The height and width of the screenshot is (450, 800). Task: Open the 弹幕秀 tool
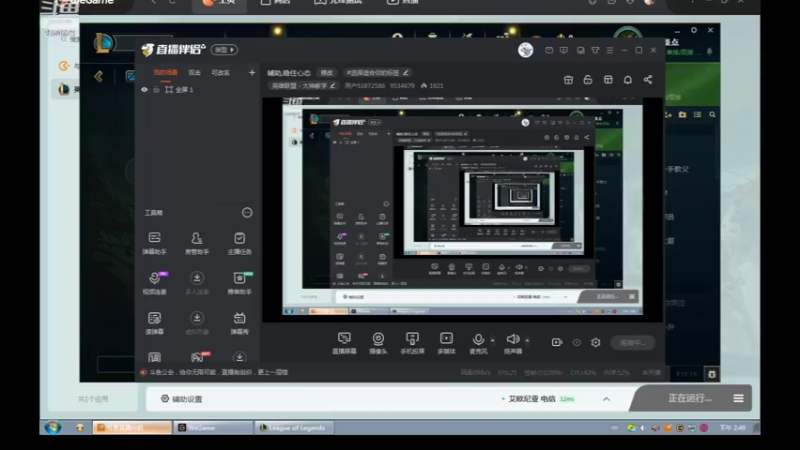coord(239,323)
